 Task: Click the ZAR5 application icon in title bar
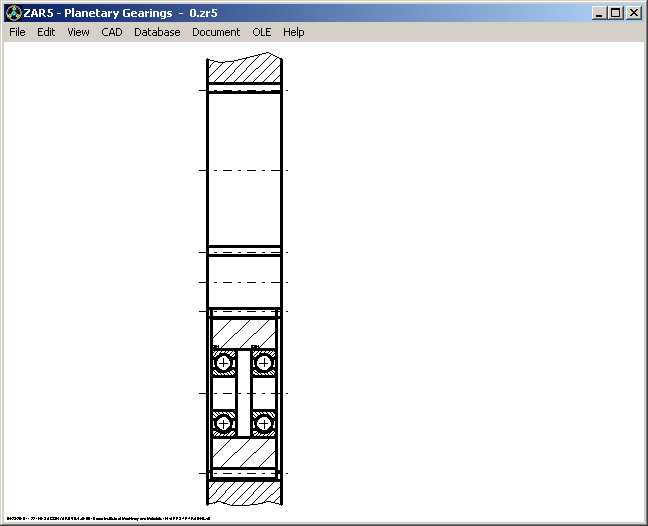[x=12, y=13]
